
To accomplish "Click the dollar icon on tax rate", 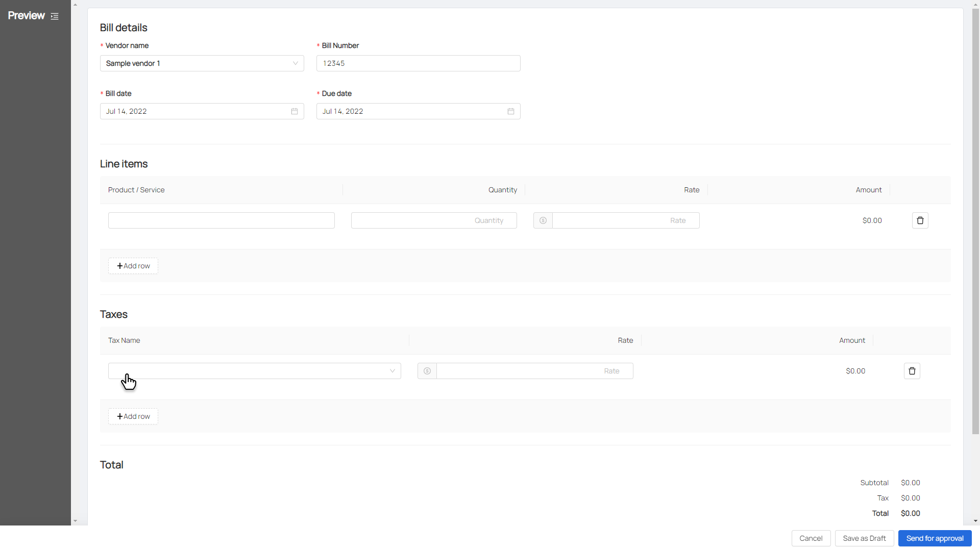I will (x=427, y=371).
